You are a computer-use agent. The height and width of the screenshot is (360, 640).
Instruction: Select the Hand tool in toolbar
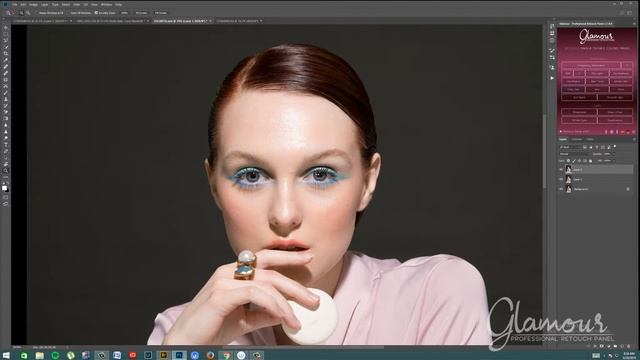(6, 164)
